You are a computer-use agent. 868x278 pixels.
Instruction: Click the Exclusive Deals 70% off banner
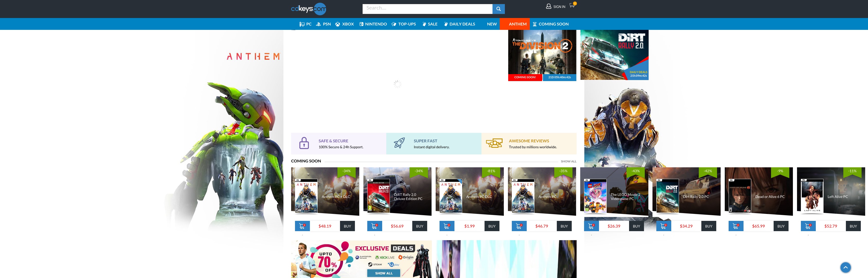click(361, 259)
